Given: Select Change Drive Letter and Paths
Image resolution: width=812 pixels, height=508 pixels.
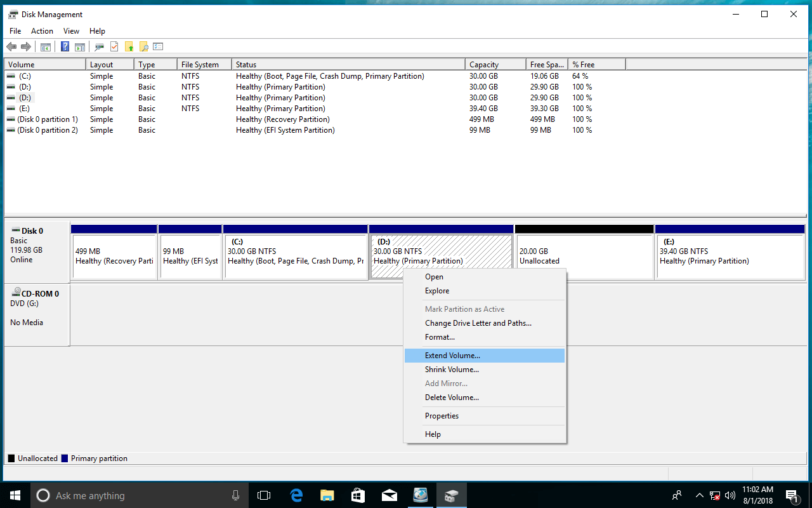Looking at the screenshot, I should [478, 323].
